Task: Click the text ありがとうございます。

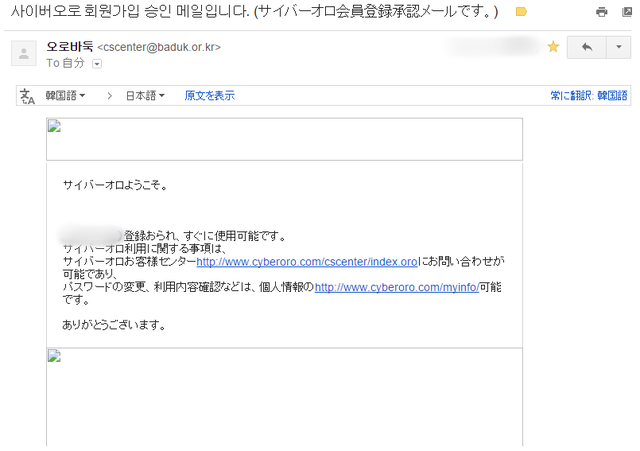Action: [114, 325]
